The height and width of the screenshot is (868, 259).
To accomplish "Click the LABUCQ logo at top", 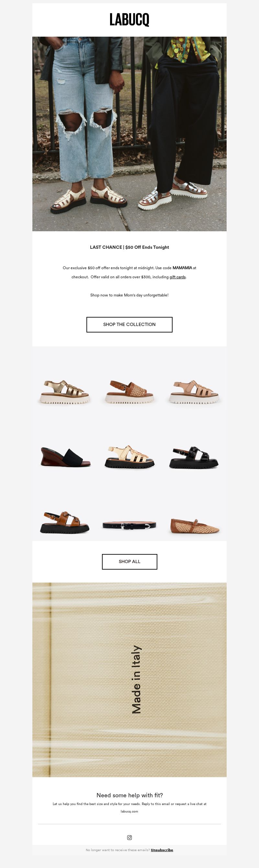I will [129, 20].
